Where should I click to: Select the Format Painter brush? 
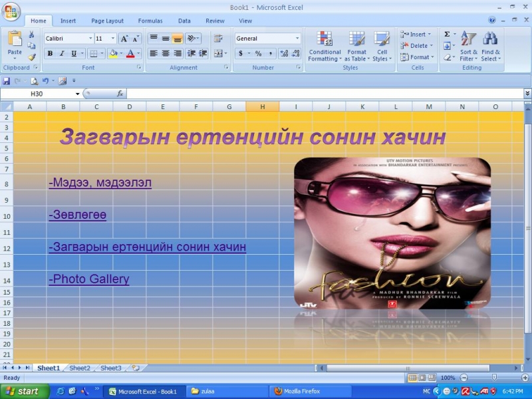31,57
